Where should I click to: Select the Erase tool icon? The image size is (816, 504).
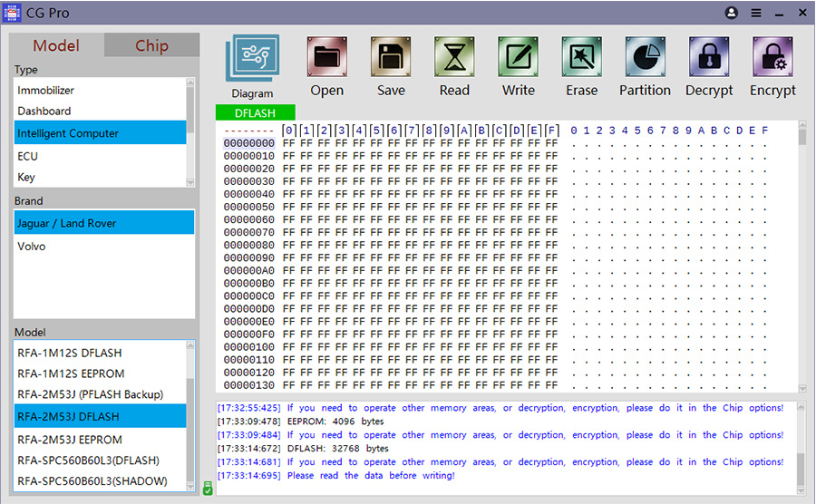tap(581, 58)
